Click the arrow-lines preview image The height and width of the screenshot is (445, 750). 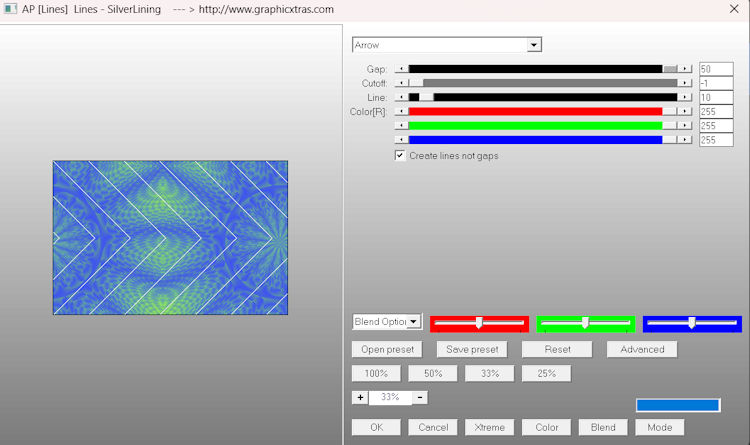pyautogui.click(x=170, y=238)
